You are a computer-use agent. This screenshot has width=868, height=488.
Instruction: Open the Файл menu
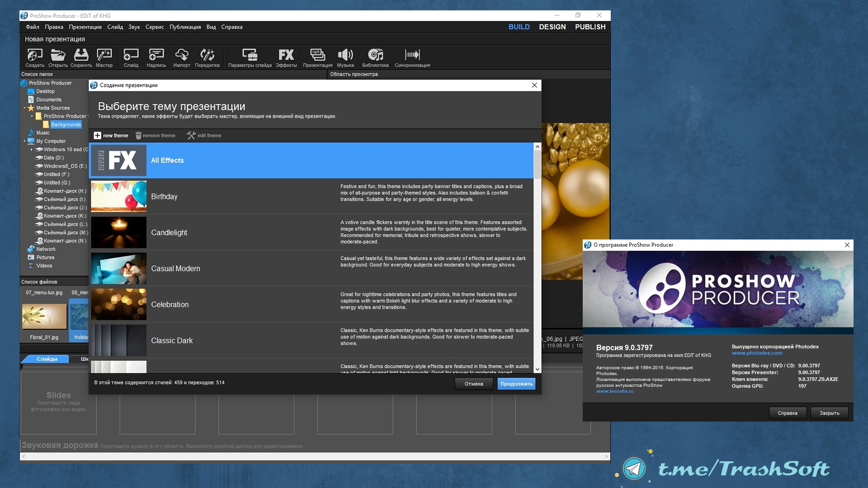point(33,27)
